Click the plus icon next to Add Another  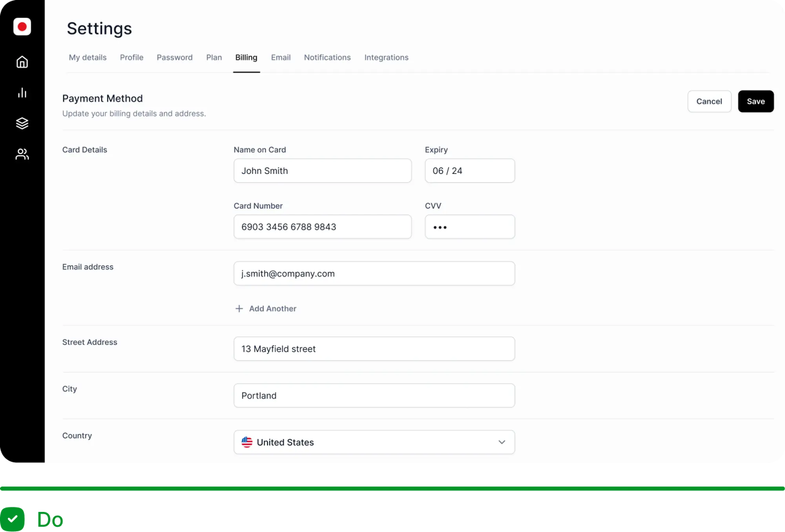[239, 309]
